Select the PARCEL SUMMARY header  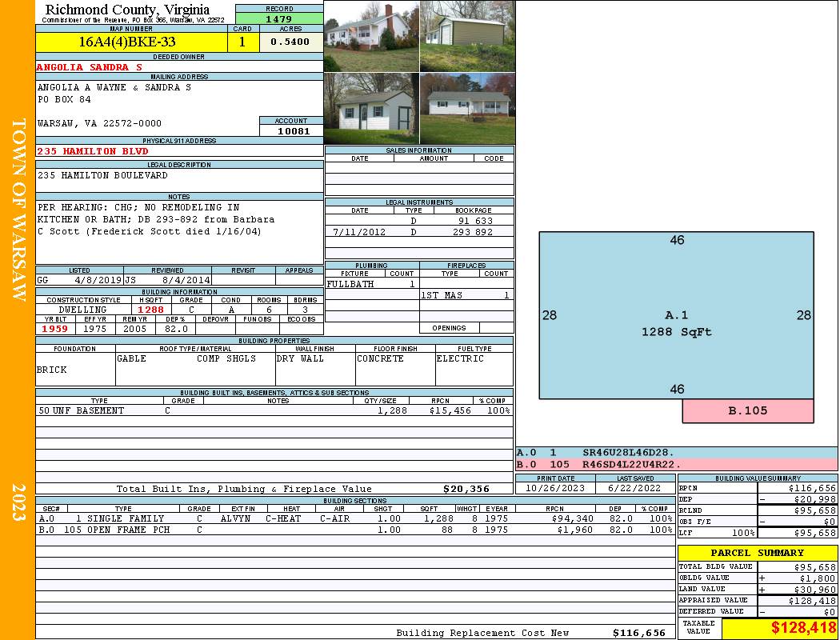click(x=758, y=553)
